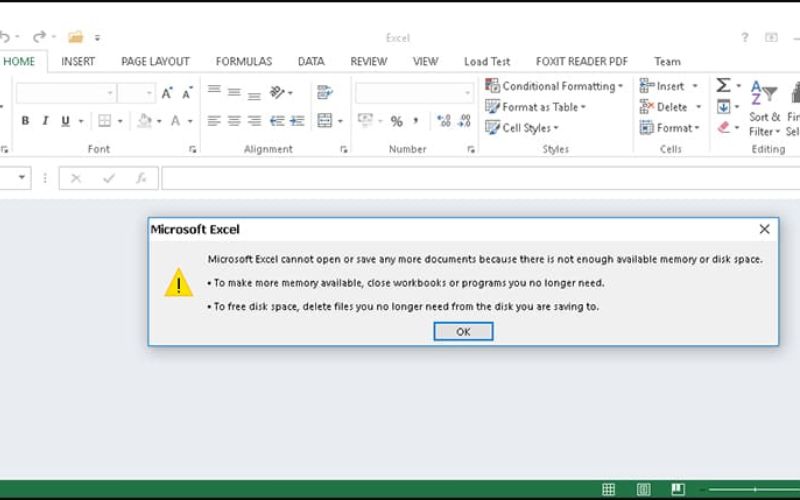Screen dimensions: 800x500
Task: Expand the Font Color dropdown arrow
Action: (x=190, y=121)
